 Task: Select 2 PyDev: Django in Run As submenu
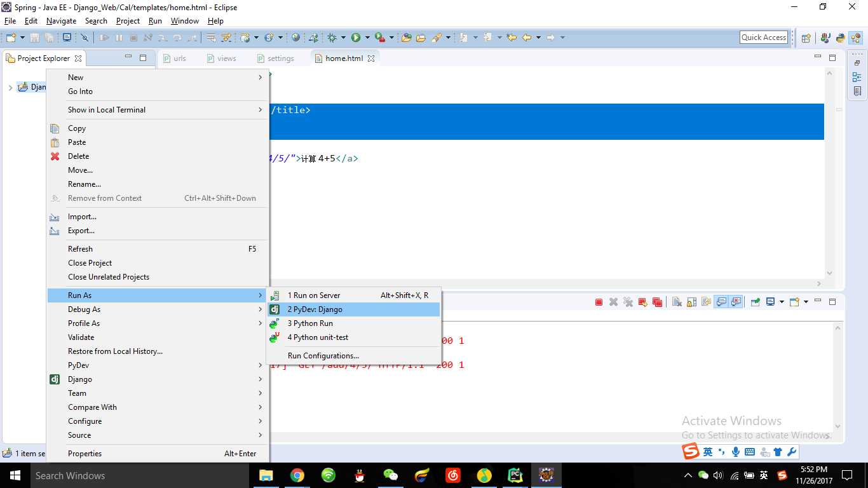tap(353, 309)
